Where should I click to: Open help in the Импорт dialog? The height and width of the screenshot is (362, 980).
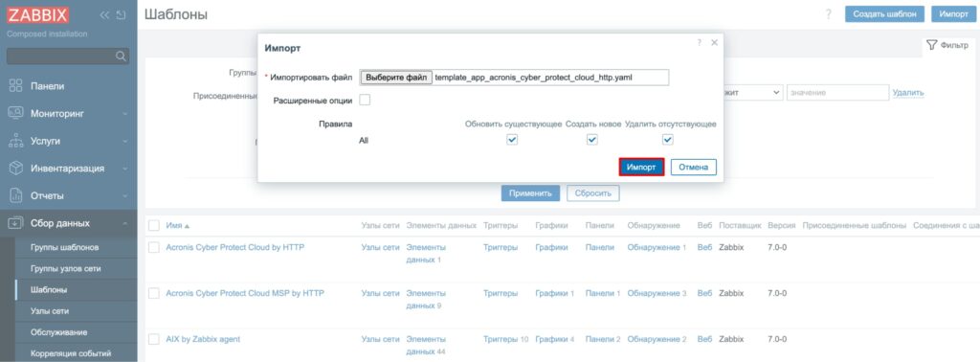700,42
